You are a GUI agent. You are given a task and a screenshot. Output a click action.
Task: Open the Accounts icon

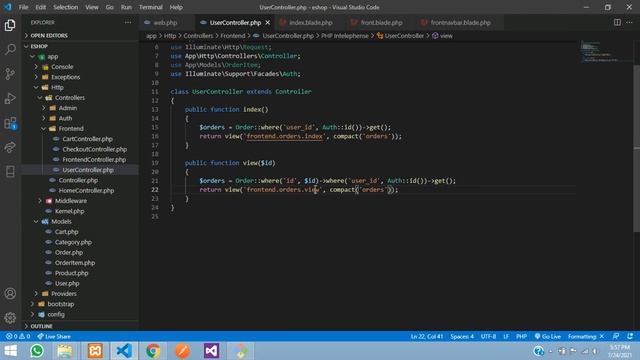10,293
